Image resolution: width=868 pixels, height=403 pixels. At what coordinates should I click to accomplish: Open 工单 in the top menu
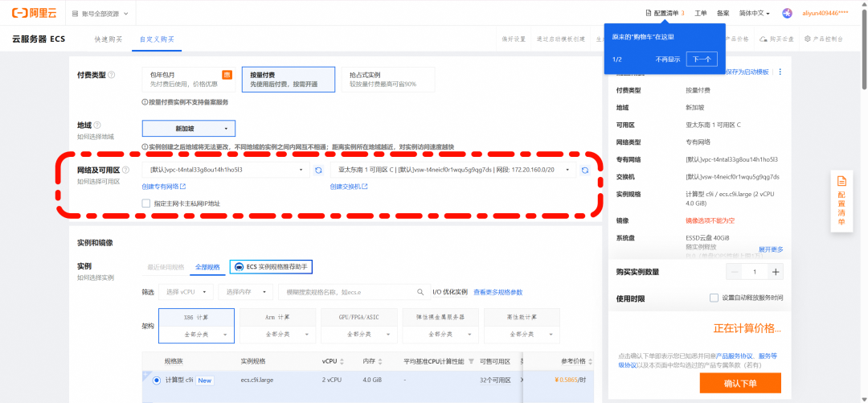click(x=701, y=13)
